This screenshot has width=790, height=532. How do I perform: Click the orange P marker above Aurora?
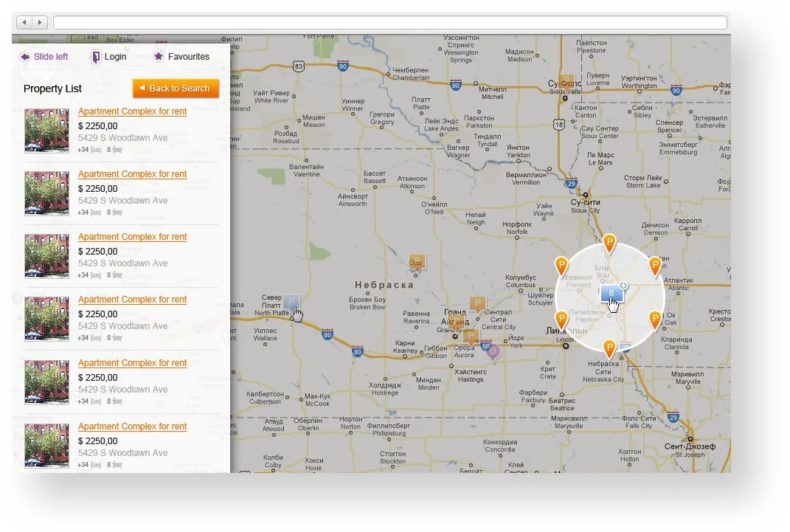(x=471, y=336)
